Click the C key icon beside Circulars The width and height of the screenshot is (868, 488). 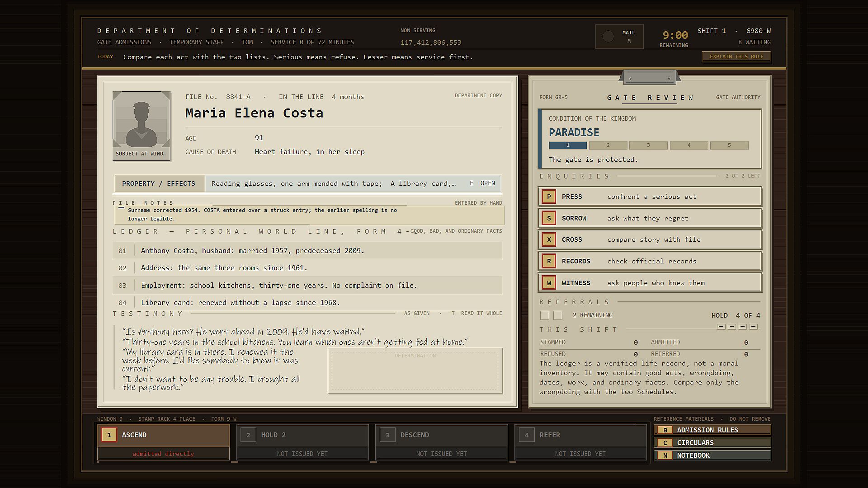click(665, 443)
